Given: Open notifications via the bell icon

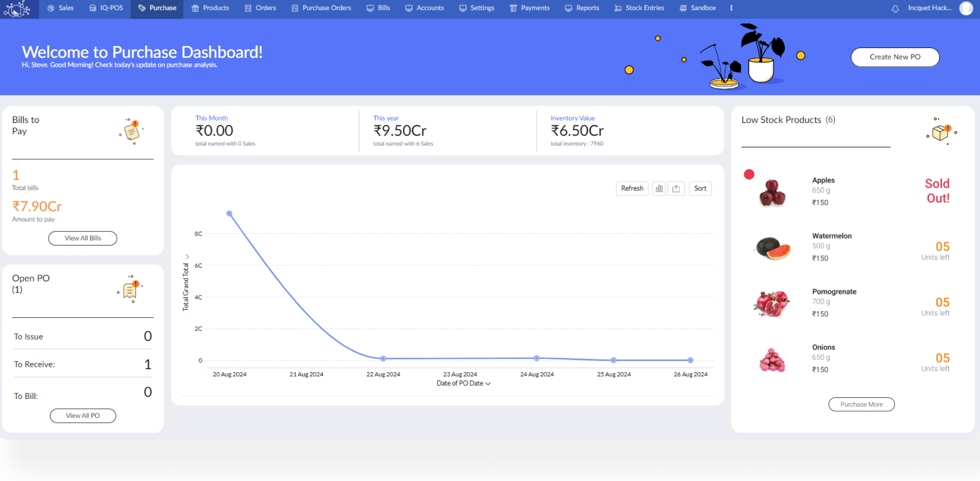Looking at the screenshot, I should click(x=895, y=8).
